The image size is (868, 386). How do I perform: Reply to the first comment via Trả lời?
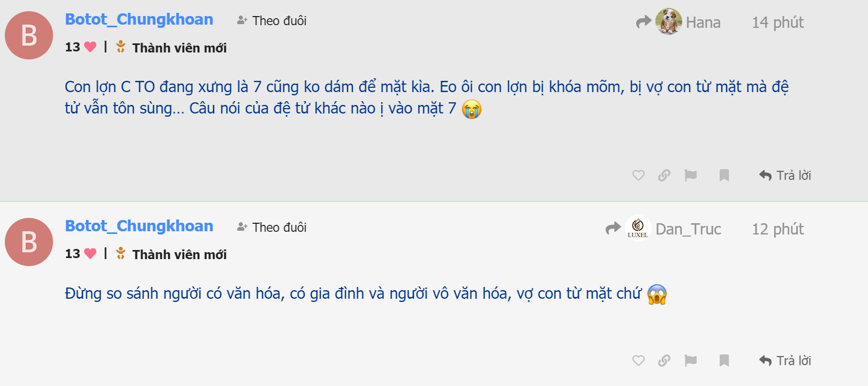click(785, 176)
